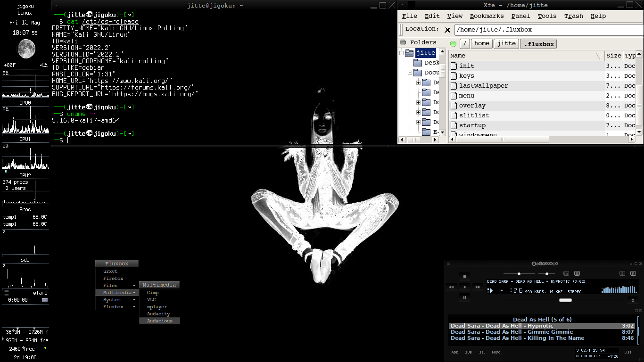Sort by the Size column header

pos(613,56)
